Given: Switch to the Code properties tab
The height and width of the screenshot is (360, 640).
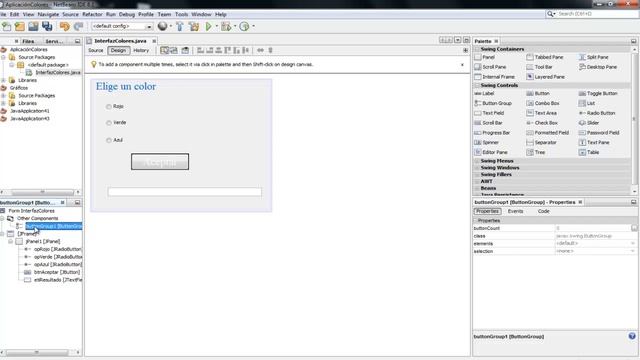Looking at the screenshot, I should pyautogui.click(x=543, y=211).
